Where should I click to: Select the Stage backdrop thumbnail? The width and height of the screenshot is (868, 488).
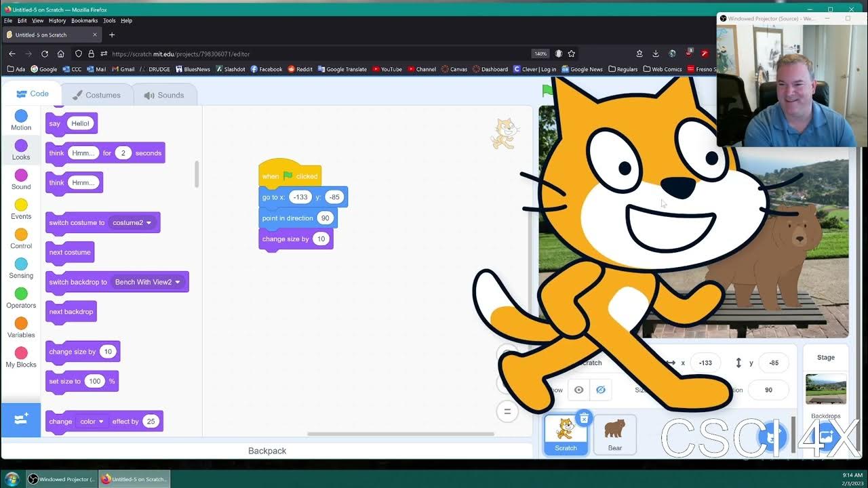click(826, 389)
